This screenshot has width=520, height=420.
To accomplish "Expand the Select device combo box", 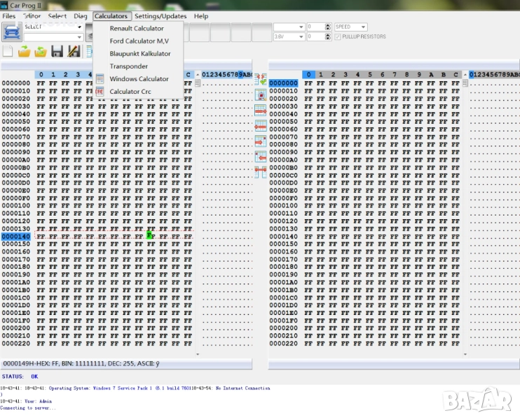I will (x=79, y=27).
